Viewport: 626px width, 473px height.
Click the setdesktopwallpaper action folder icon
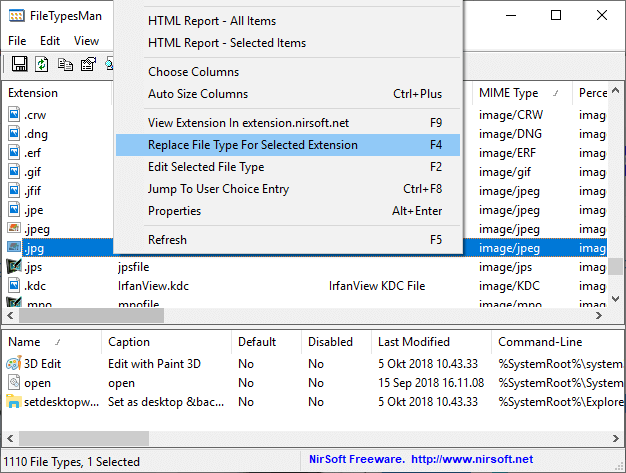14,402
